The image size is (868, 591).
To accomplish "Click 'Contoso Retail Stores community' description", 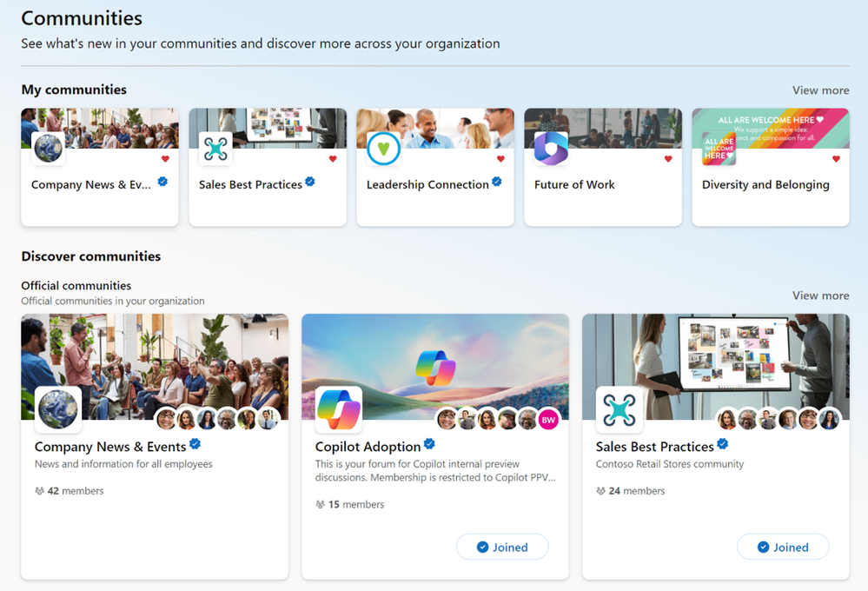I will pos(670,464).
